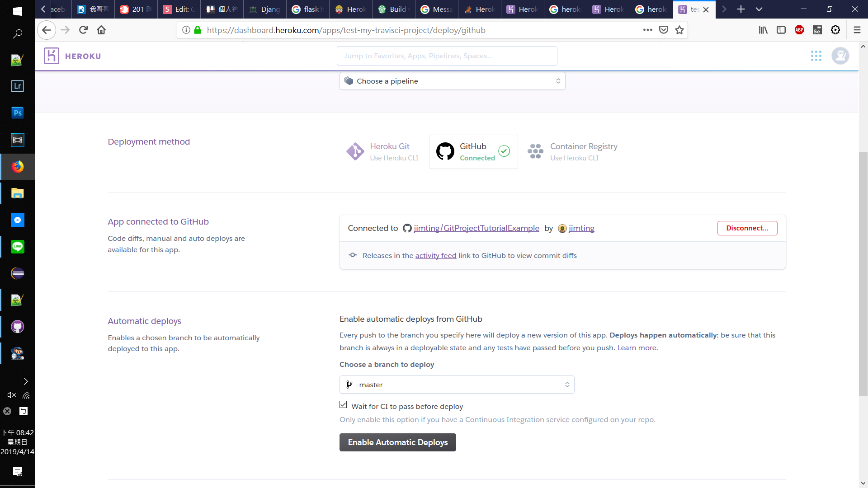Screen dimensions: 868x488
Task: Open the Heroku apps grid menu
Action: 816,56
